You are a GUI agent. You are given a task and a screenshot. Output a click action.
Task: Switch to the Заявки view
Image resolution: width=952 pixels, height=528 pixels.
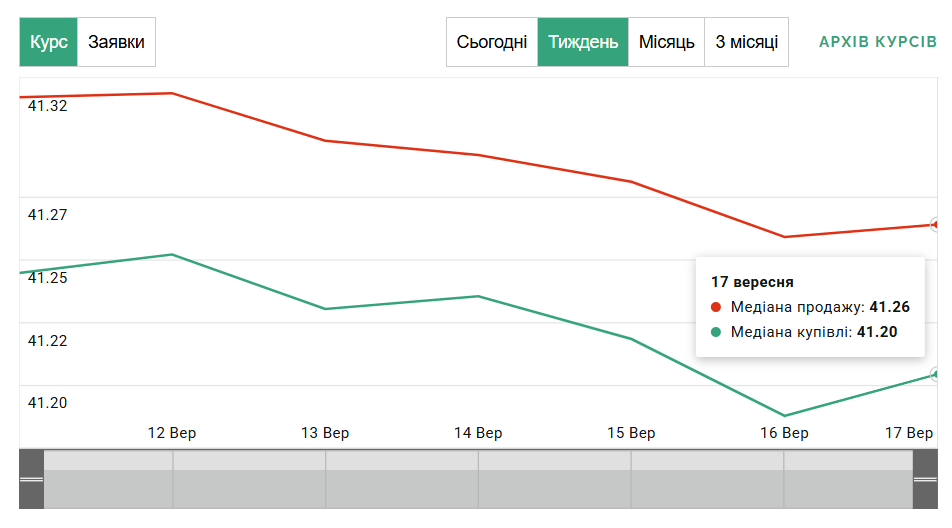(x=116, y=42)
